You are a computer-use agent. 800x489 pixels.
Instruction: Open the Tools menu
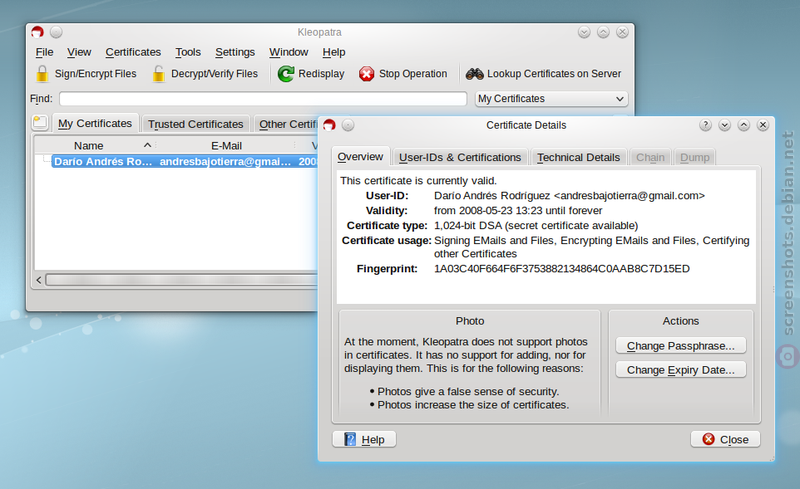(x=188, y=52)
